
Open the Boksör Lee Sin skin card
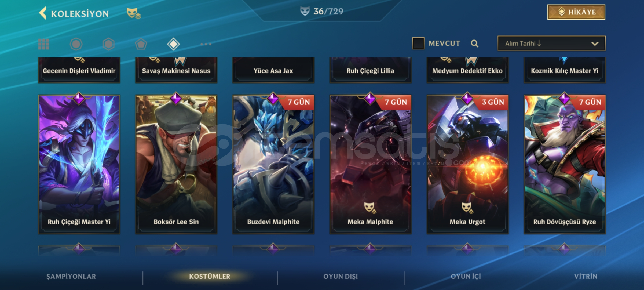[x=176, y=164]
